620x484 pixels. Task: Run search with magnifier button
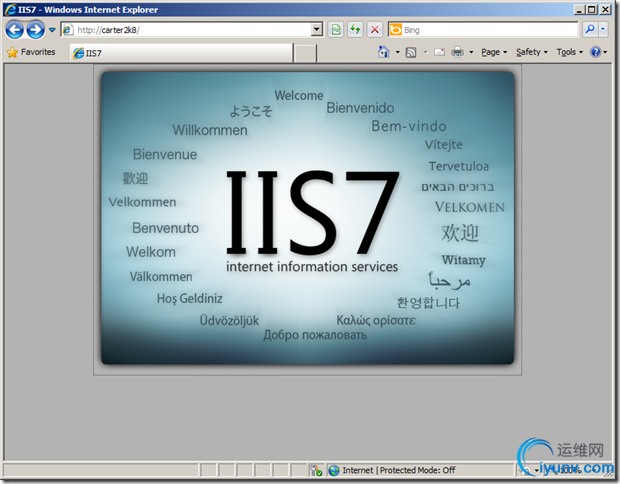[x=590, y=30]
